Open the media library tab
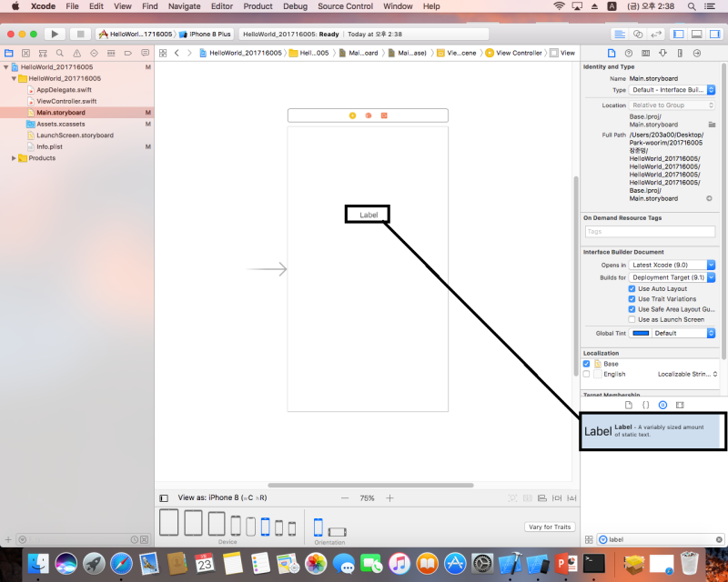Image resolution: width=728 pixels, height=582 pixels. click(680, 405)
